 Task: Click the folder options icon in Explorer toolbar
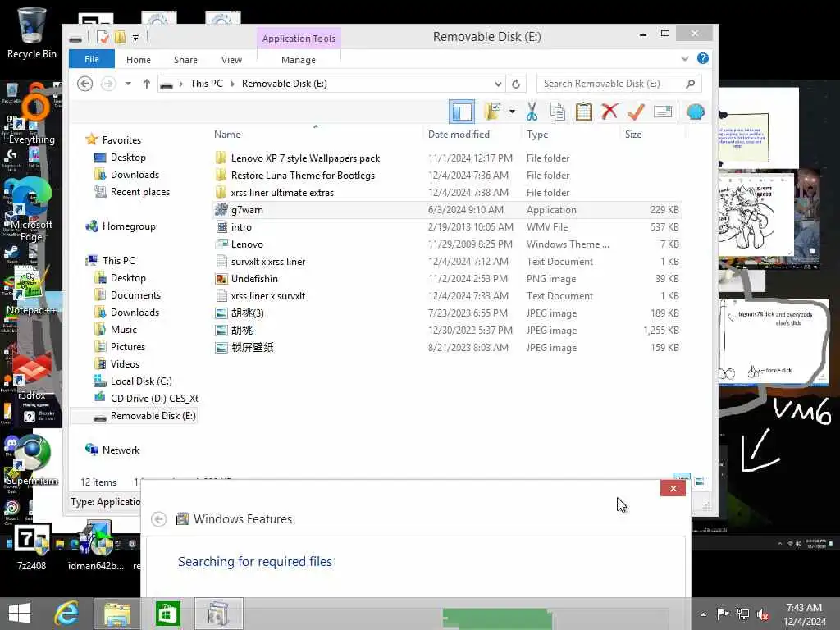point(492,112)
